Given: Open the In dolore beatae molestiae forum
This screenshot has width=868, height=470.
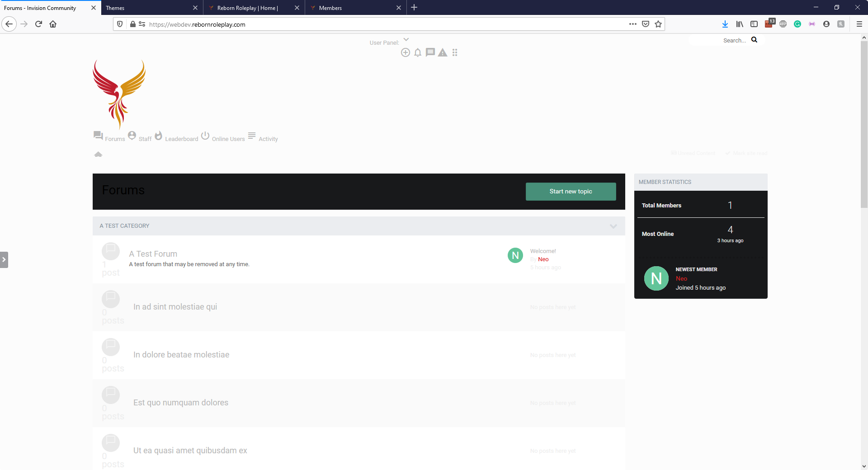Looking at the screenshot, I should tap(181, 354).
